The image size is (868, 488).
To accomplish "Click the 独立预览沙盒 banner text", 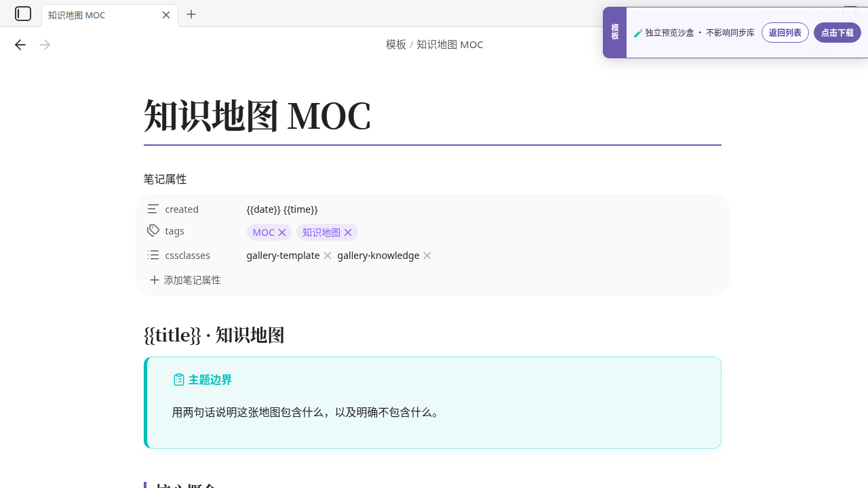I will tap(694, 33).
